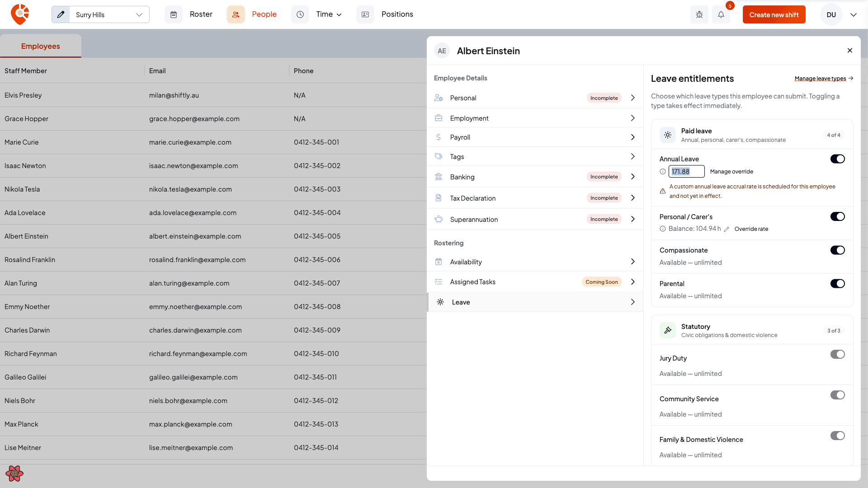This screenshot has width=868, height=488.
Task: Toggle Compassionate leave switch
Action: 837,250
